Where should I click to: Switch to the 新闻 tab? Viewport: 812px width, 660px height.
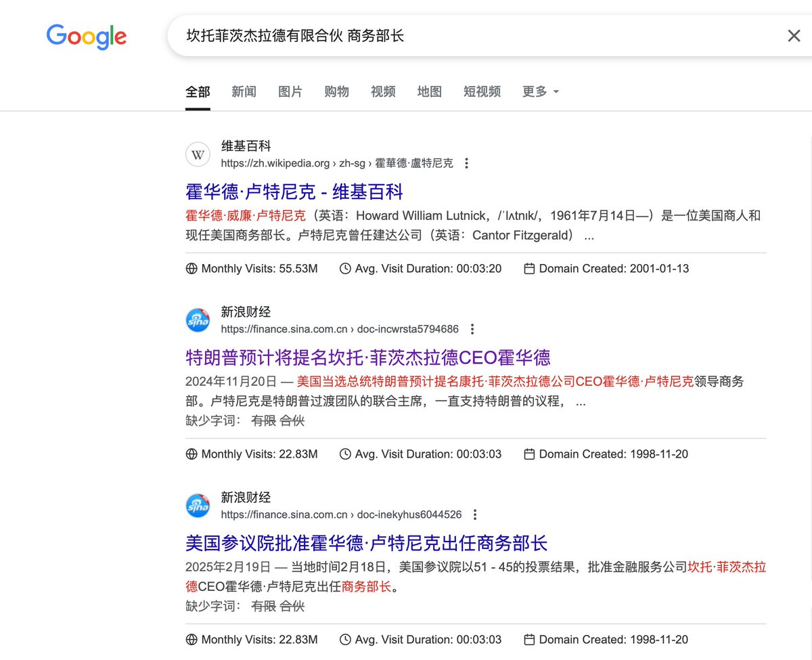pos(244,91)
